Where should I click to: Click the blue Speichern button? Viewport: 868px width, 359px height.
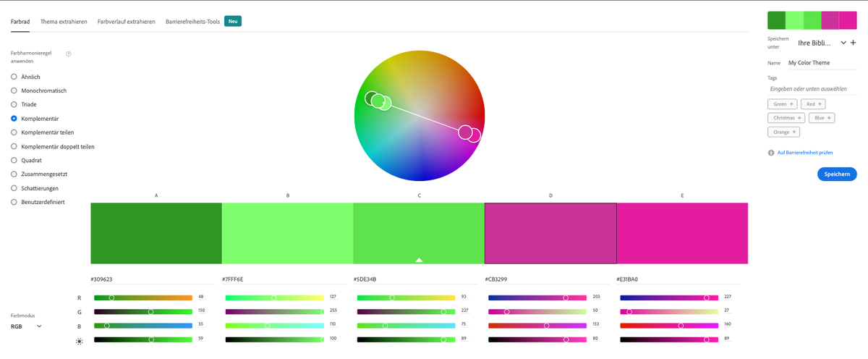click(x=837, y=174)
